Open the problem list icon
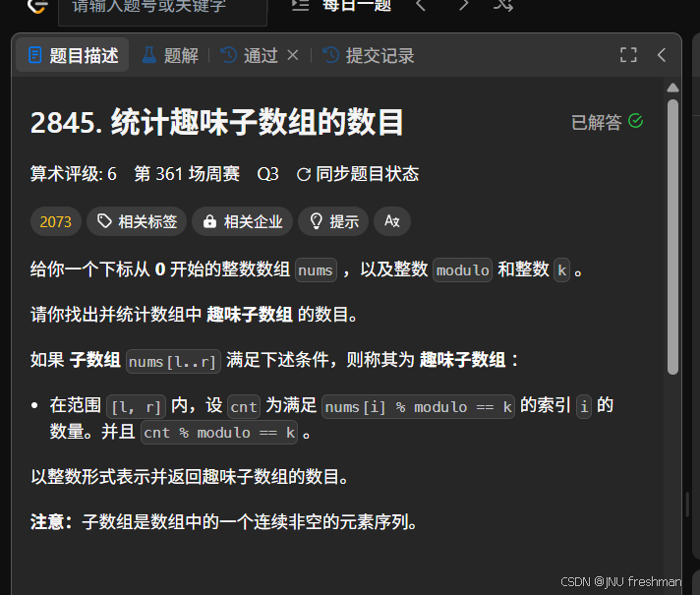The image size is (700, 595). coord(301,5)
